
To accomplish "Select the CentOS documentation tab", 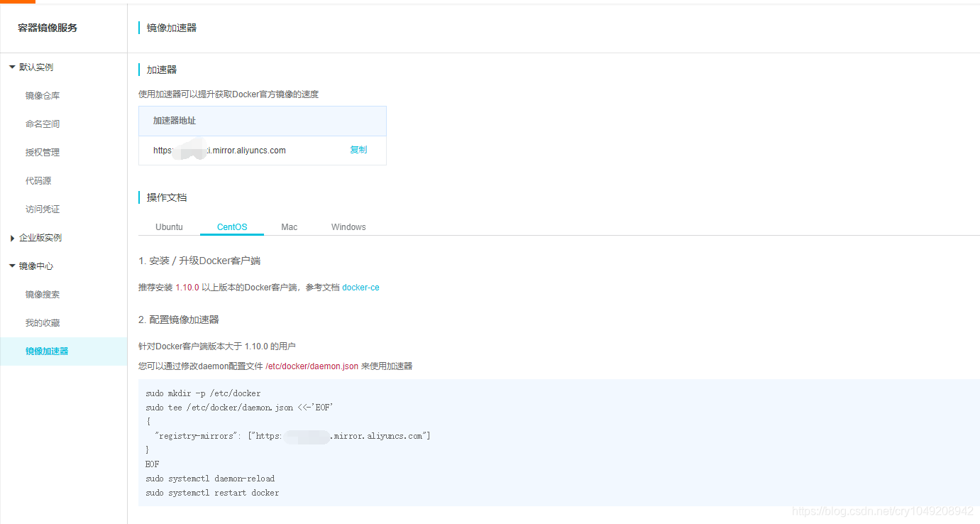I will (x=231, y=226).
